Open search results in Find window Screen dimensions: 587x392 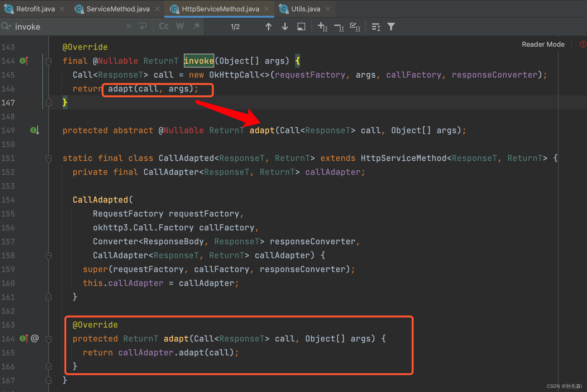[x=376, y=27]
